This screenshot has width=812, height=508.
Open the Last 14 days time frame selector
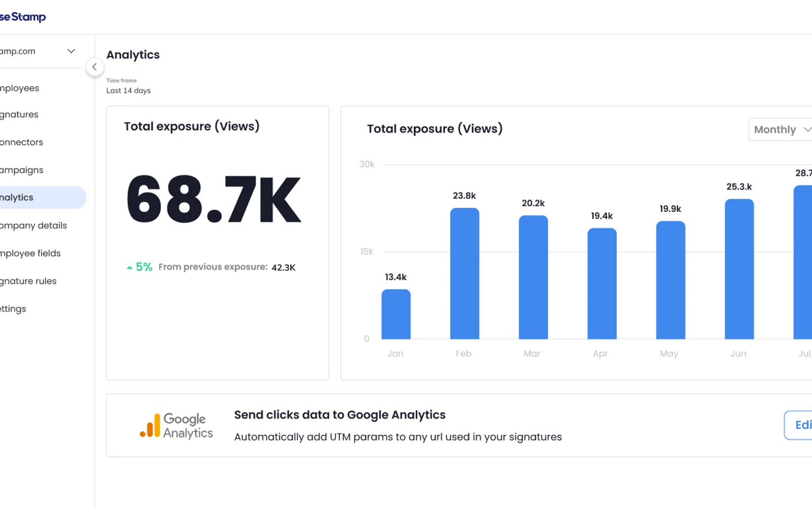click(x=128, y=90)
